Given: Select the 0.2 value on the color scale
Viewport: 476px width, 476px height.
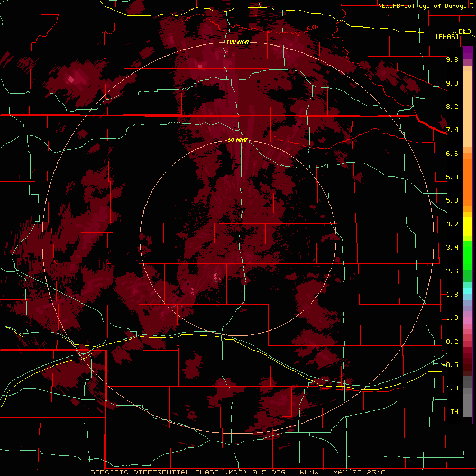Looking at the screenshot, I should point(452,342).
